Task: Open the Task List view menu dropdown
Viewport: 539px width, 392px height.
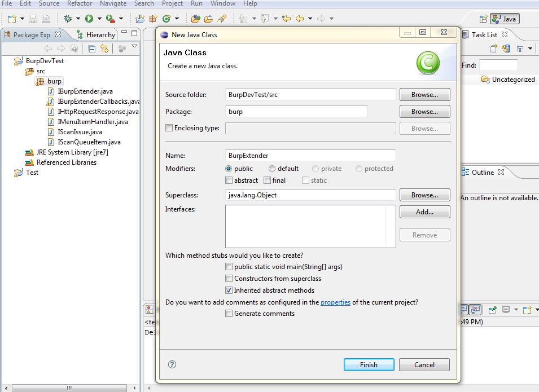Action: coord(530,49)
